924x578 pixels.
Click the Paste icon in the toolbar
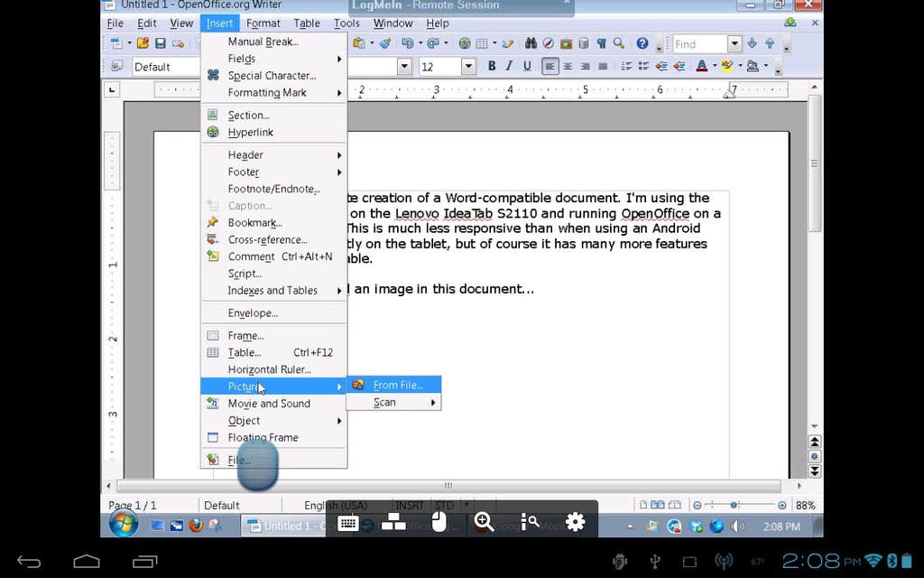coord(358,43)
